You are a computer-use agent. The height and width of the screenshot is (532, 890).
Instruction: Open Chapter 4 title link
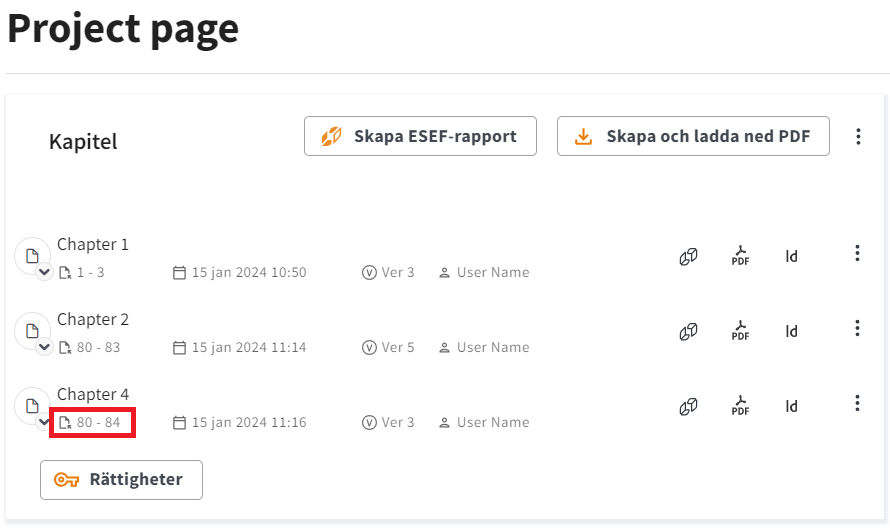click(x=93, y=394)
